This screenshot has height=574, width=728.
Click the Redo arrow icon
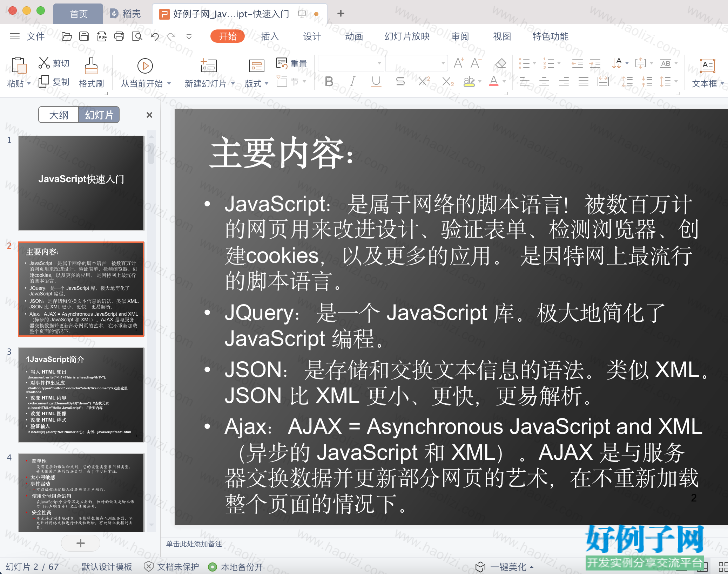coord(171,36)
